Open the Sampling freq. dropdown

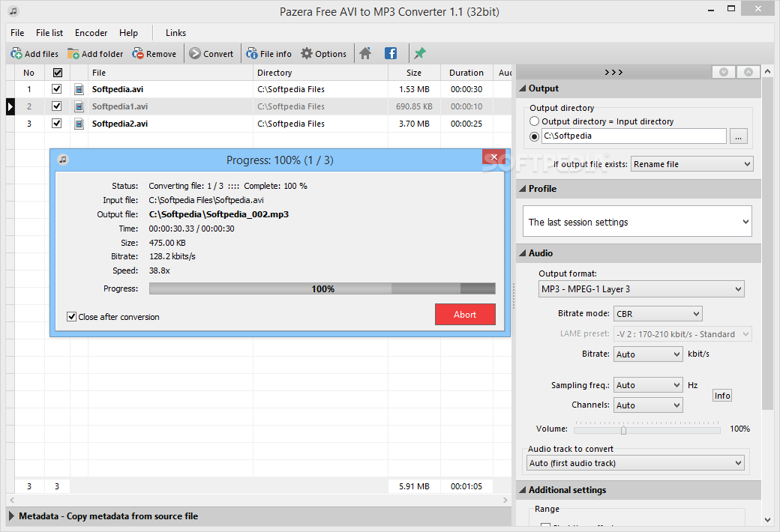click(x=648, y=385)
